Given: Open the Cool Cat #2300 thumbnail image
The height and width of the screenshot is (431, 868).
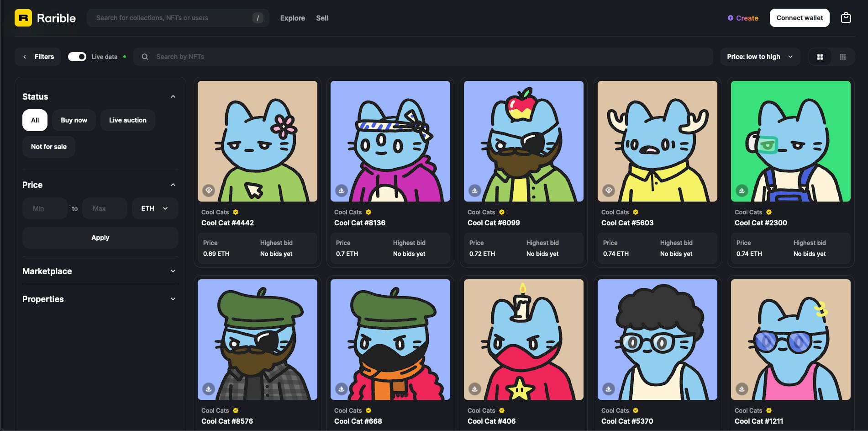Looking at the screenshot, I should (x=791, y=141).
